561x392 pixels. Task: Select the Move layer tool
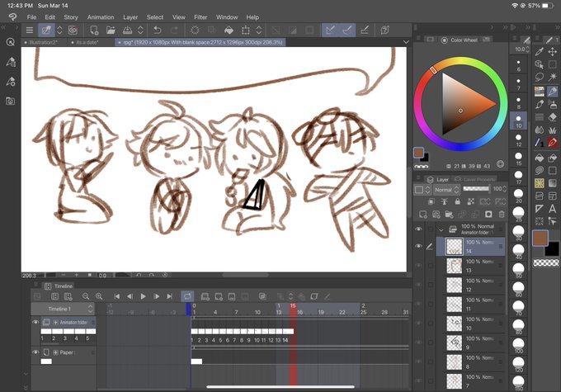click(x=553, y=52)
